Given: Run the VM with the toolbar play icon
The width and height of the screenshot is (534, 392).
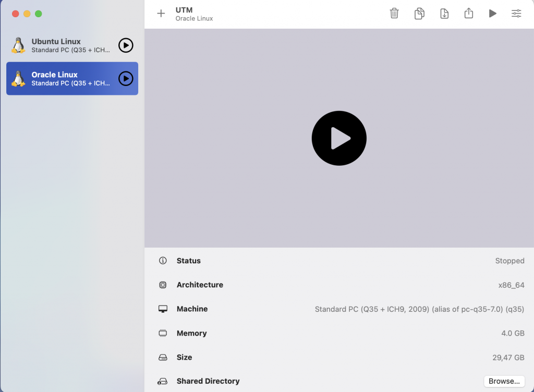Looking at the screenshot, I should (x=492, y=13).
